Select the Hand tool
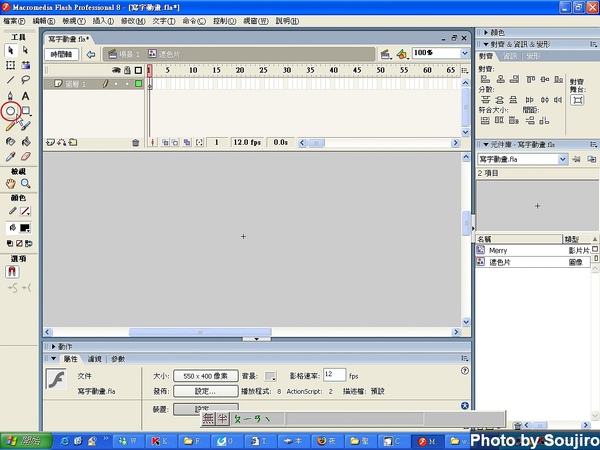Screen dimensions: 600x450 (x=11, y=184)
